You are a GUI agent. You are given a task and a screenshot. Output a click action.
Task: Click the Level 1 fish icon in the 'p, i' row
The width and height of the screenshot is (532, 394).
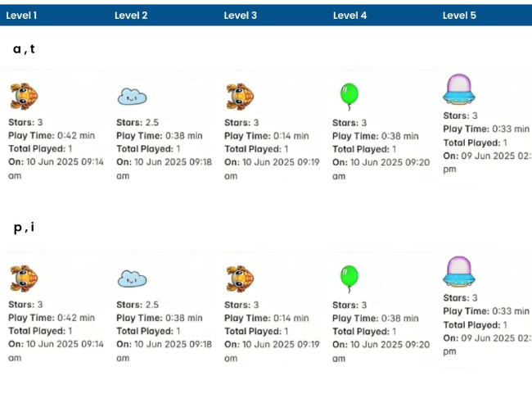click(24, 279)
